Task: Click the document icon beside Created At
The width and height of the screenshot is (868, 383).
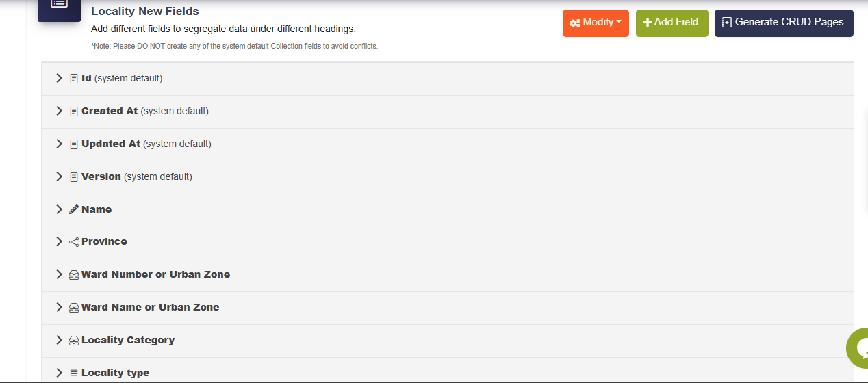Action: coord(74,111)
